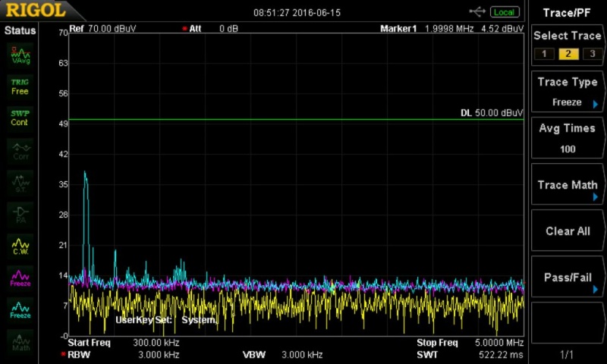The image size is (607, 364).
Task: Click the Trace/PF menu title
Action: point(568,12)
